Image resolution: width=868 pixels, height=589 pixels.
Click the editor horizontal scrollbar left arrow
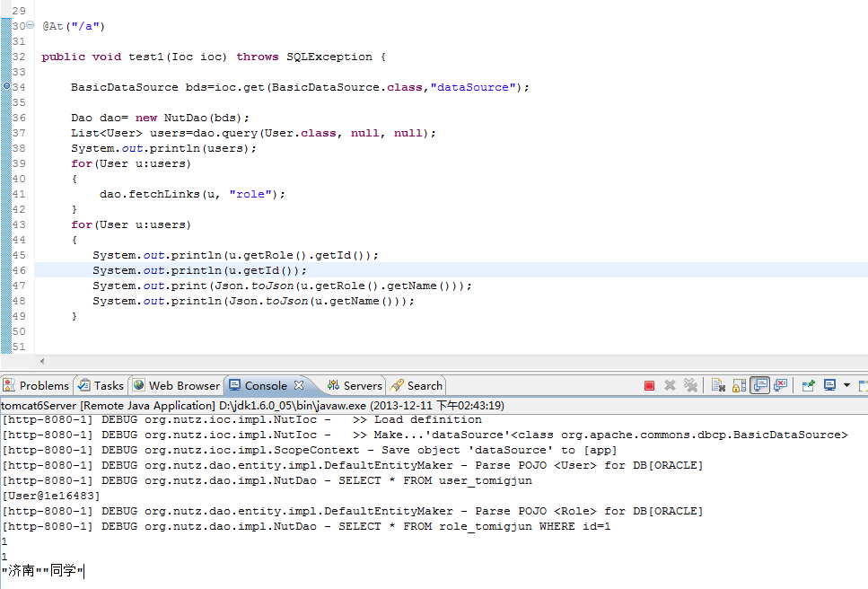click(x=42, y=361)
